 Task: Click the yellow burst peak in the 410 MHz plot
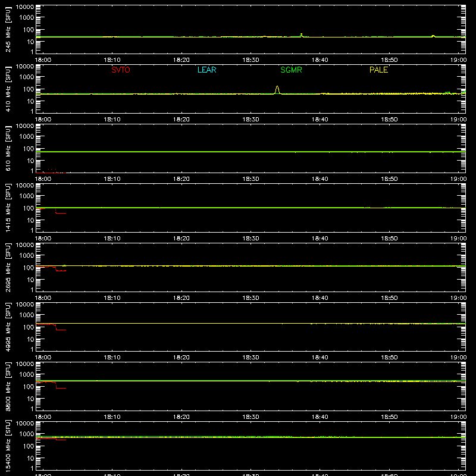pyautogui.click(x=277, y=90)
